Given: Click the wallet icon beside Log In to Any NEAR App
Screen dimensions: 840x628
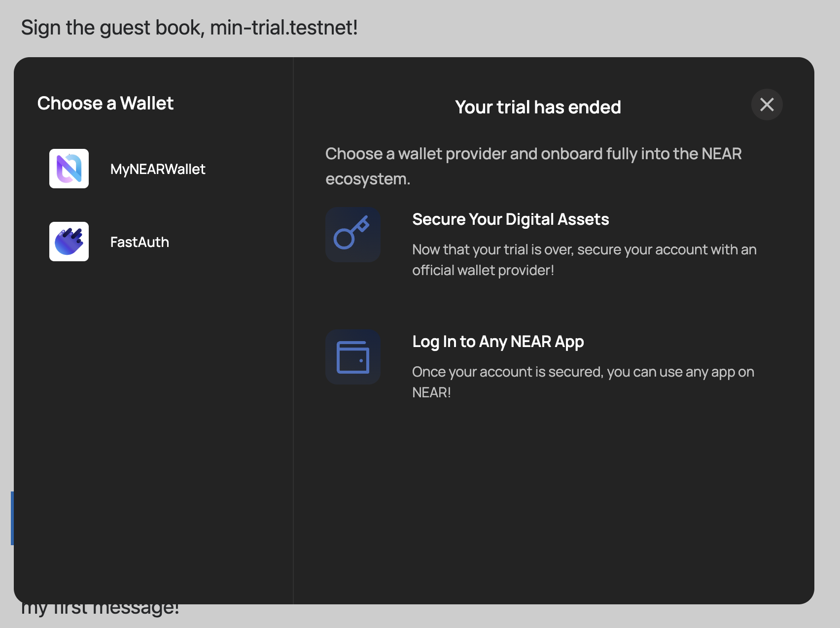Looking at the screenshot, I should click(x=352, y=357).
